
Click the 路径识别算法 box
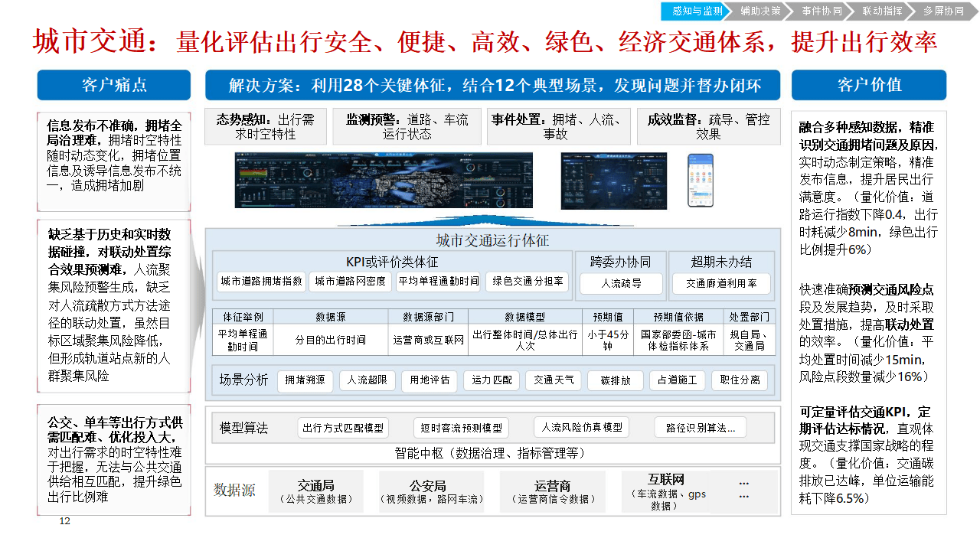click(x=700, y=428)
